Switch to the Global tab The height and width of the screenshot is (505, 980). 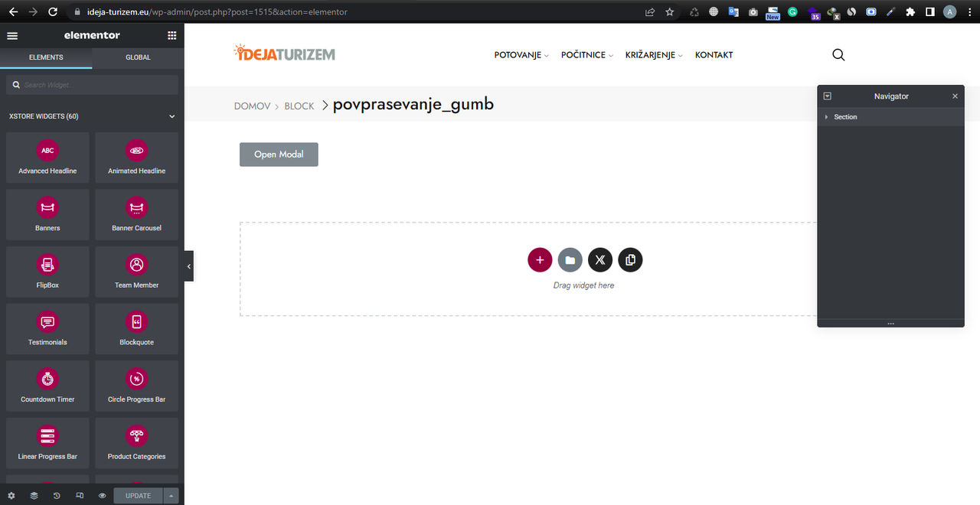pyautogui.click(x=138, y=57)
